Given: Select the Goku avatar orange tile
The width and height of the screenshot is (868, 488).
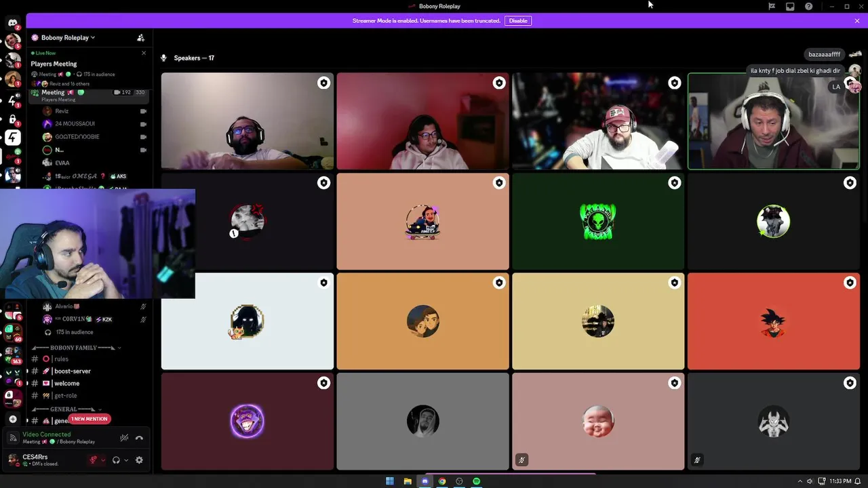Looking at the screenshot, I should tap(774, 321).
